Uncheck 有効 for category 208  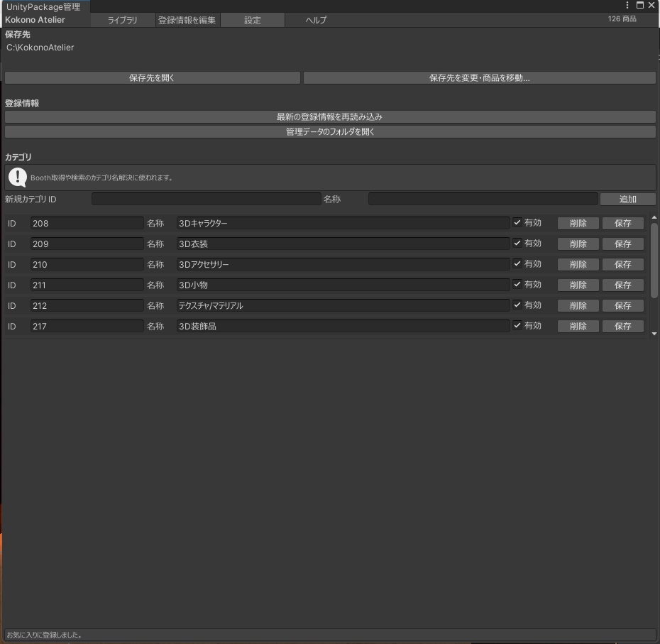517,222
